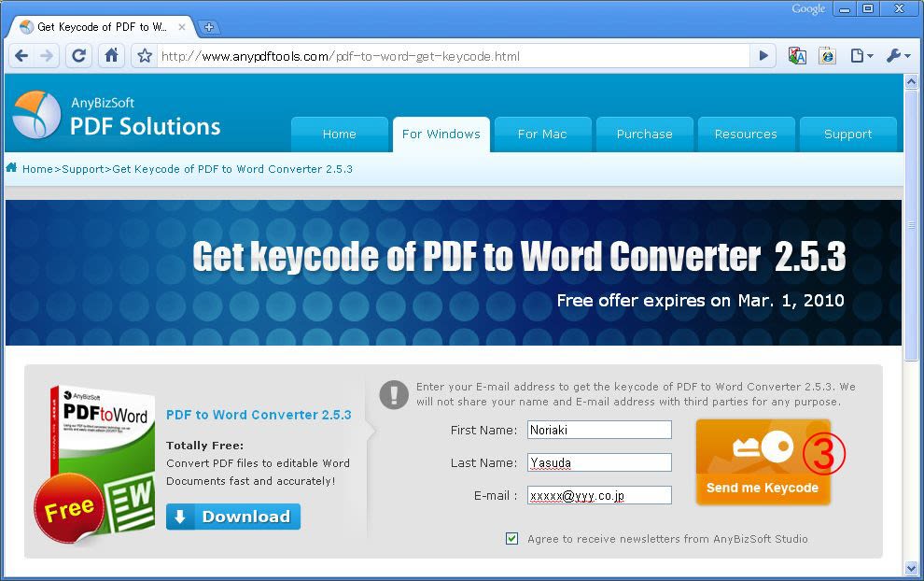The height and width of the screenshot is (581, 924).
Task: Bookmark this page with the star icon
Action: click(145, 56)
